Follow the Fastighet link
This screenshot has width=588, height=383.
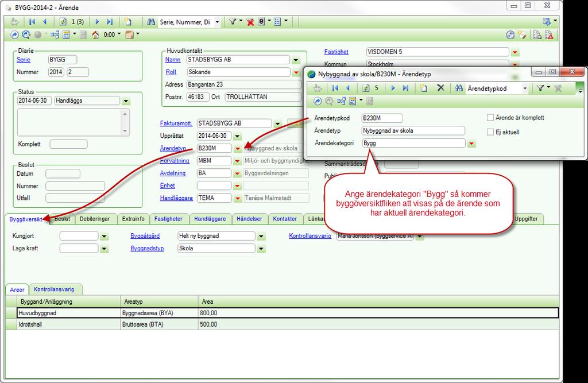click(336, 52)
